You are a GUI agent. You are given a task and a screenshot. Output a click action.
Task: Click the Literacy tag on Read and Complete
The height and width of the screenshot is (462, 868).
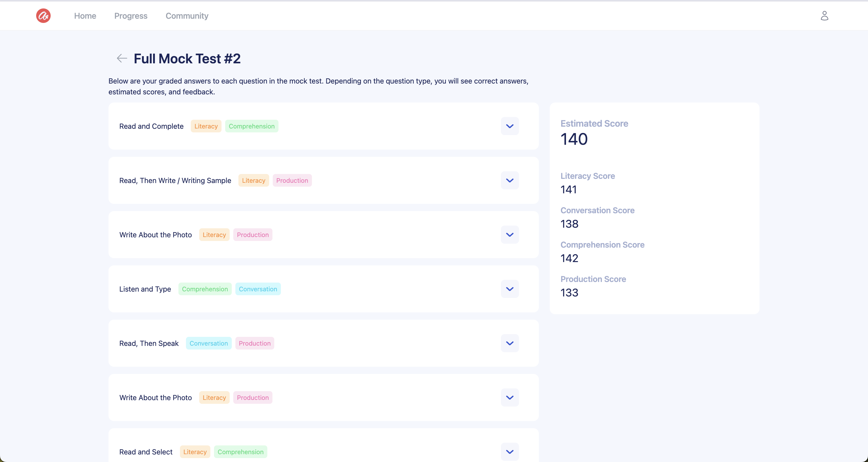(x=206, y=126)
